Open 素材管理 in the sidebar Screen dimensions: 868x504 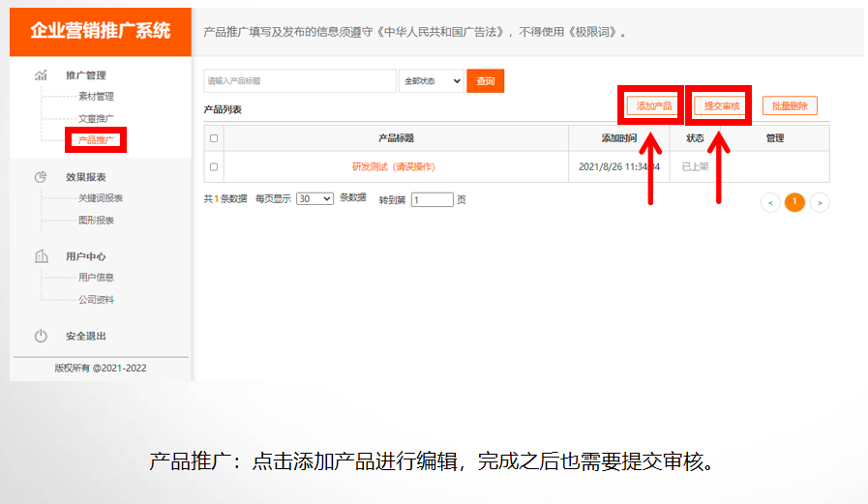[x=96, y=97]
